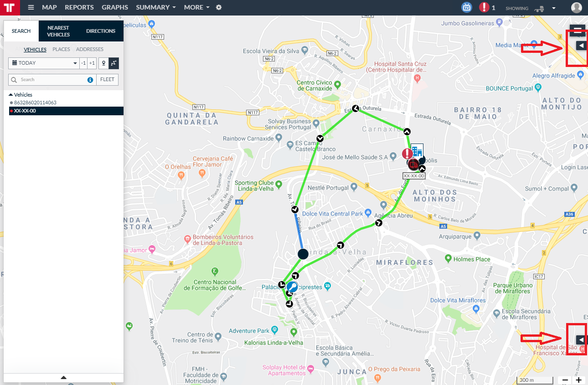The image size is (588, 385).
Task: Select the VEHICLES sub-tab
Action: tap(35, 49)
